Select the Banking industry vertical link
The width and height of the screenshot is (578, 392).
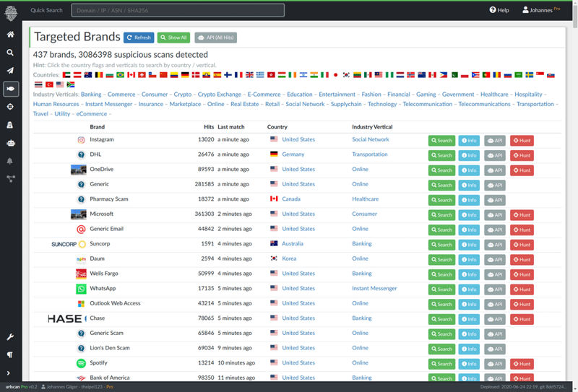tap(91, 95)
